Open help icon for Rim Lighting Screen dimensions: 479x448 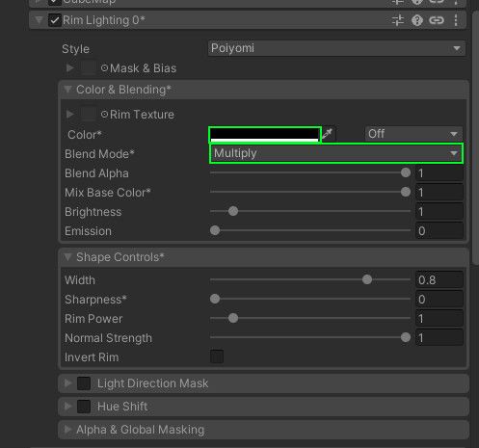(x=417, y=20)
